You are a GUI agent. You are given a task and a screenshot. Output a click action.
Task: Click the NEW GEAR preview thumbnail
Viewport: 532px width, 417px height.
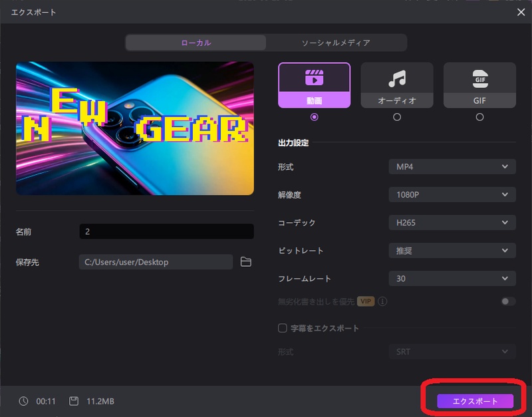tap(135, 128)
